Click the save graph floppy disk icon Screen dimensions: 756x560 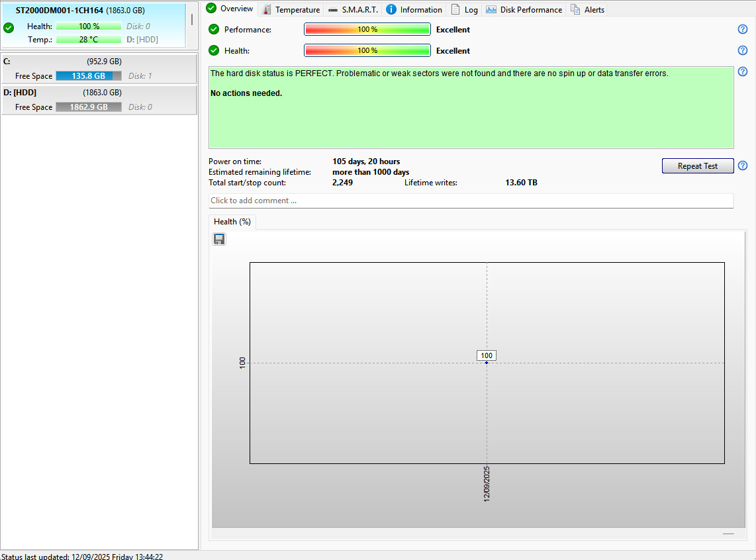[219, 239]
